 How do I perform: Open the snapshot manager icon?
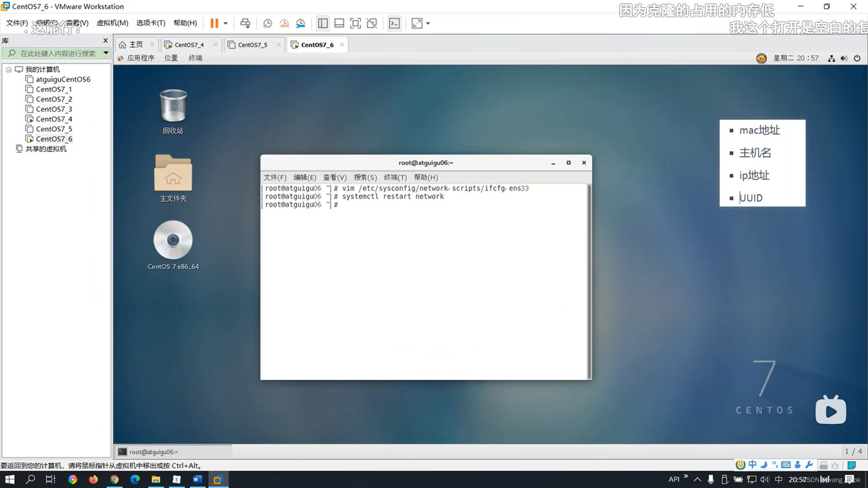point(301,23)
